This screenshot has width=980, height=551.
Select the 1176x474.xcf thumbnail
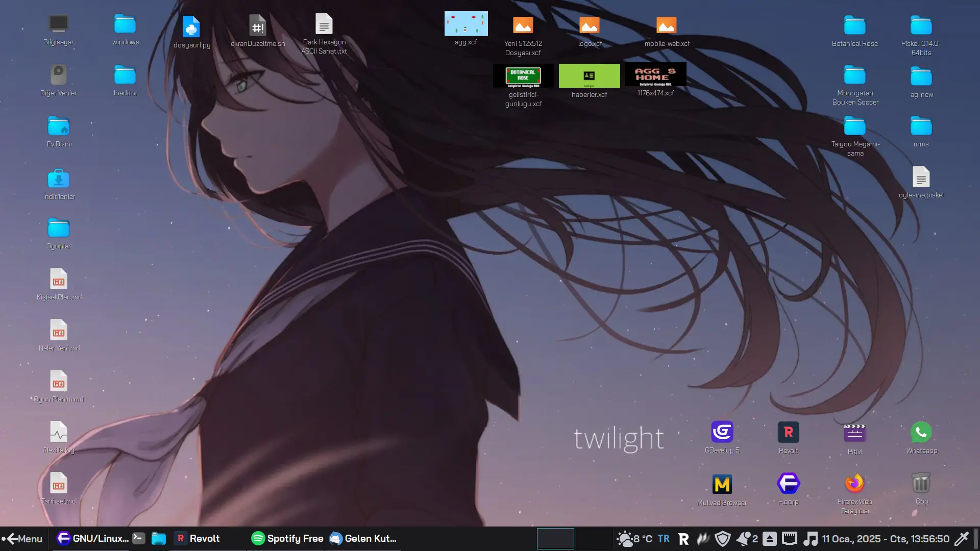656,80
